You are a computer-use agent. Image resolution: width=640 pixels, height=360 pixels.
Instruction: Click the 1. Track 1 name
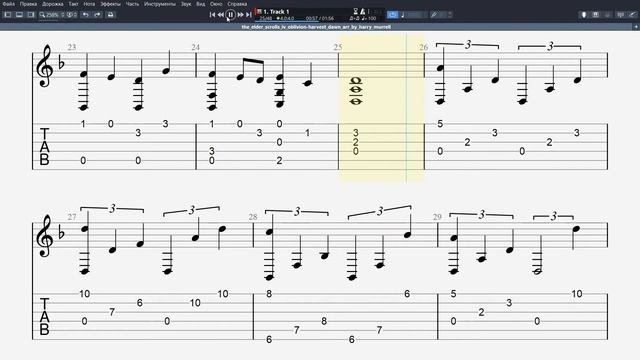276,11
